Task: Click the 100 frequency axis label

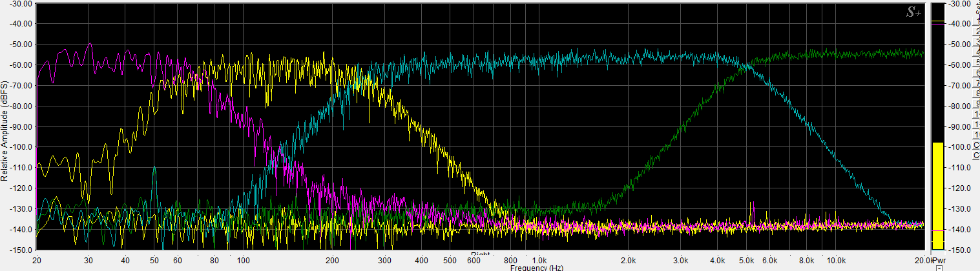Action: click(243, 260)
